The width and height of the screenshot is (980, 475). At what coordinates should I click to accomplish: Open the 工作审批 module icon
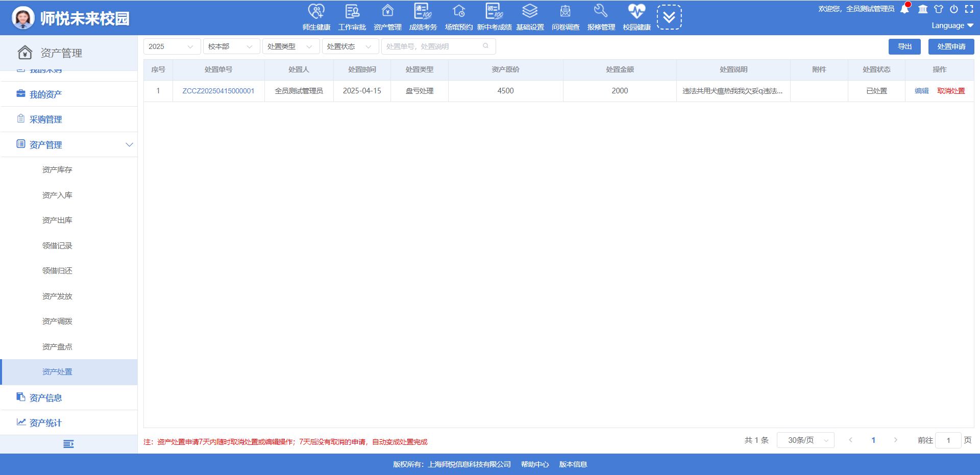[x=352, y=12]
